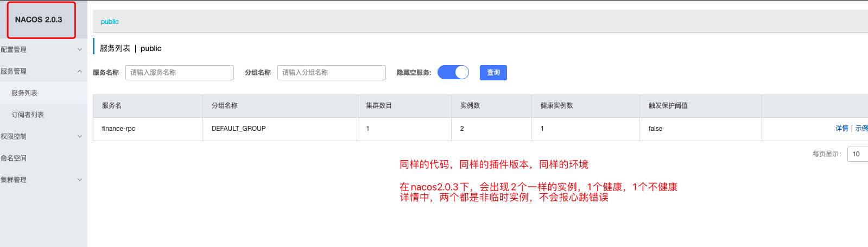Focus the 服务名称 input field

point(180,73)
